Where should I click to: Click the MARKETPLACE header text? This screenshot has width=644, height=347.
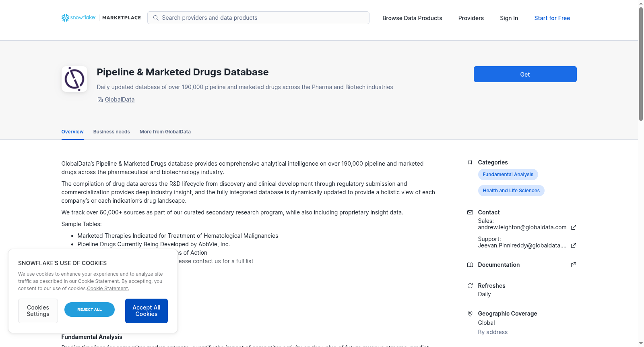(122, 18)
